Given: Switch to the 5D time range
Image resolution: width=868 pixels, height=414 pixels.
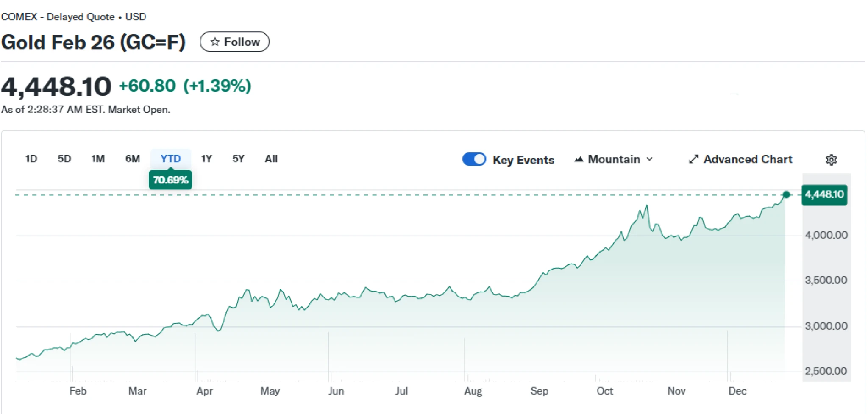Looking at the screenshot, I should coord(64,159).
